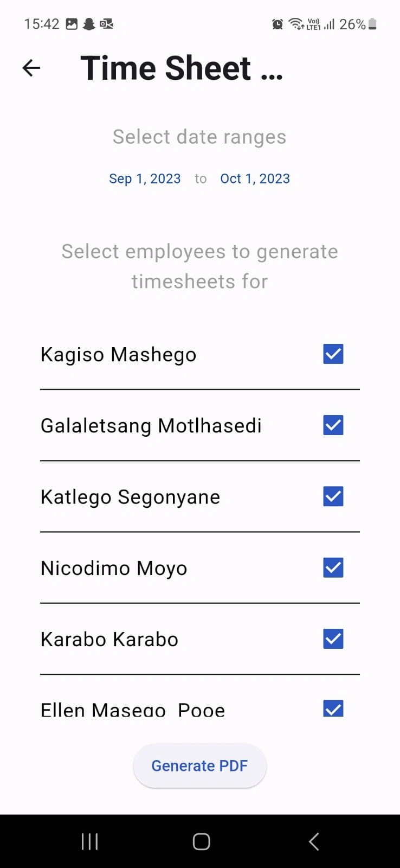Screen dimensions: 400x868
Task: Toggle Katlego Segonyane checkbox
Action: pyautogui.click(x=333, y=496)
